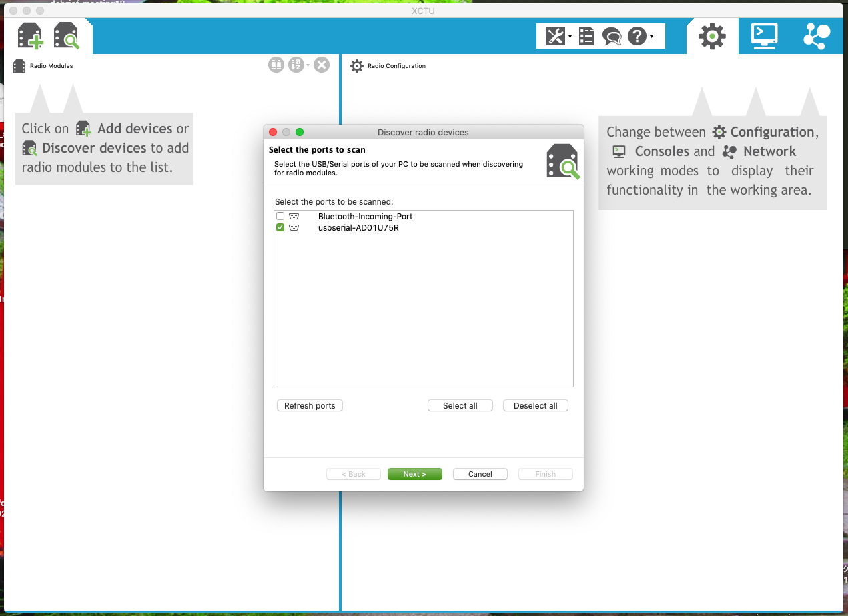Click the Refresh ports button
Screen dimensions: 848x616
coord(310,405)
